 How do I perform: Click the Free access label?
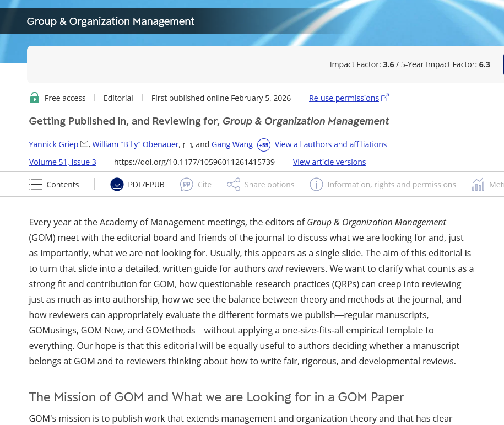(x=65, y=98)
